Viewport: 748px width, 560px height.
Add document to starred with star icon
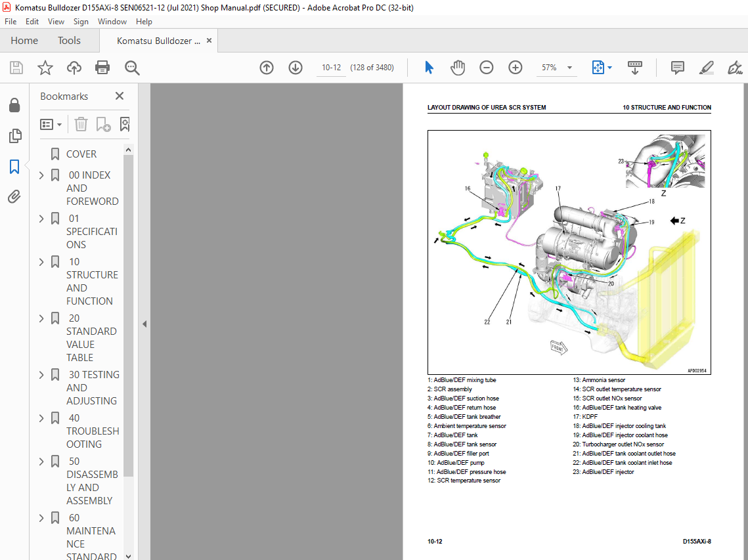[45, 68]
